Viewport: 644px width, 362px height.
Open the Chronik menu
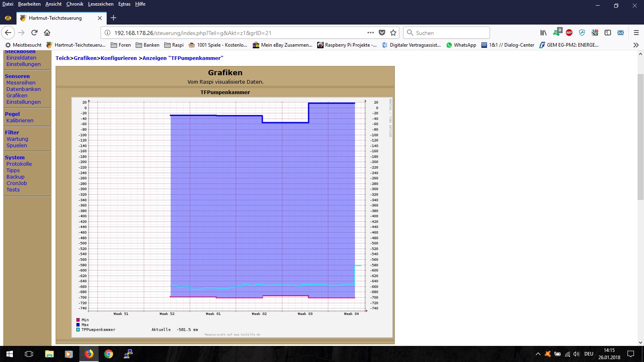point(74,4)
